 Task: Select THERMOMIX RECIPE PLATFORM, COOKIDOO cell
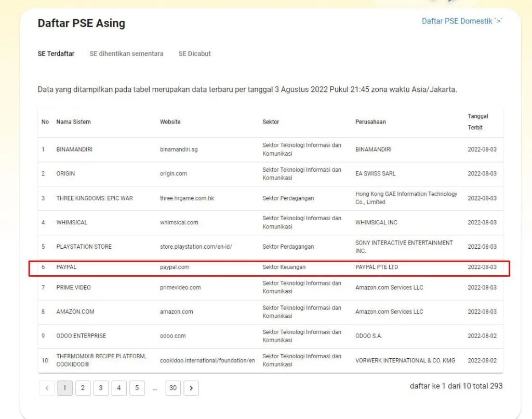click(x=101, y=360)
